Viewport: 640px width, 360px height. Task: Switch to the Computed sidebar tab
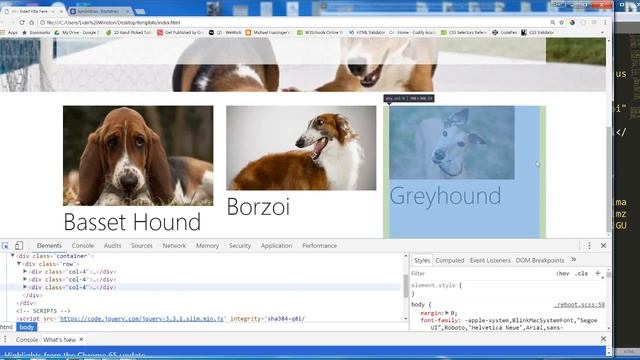(449, 260)
